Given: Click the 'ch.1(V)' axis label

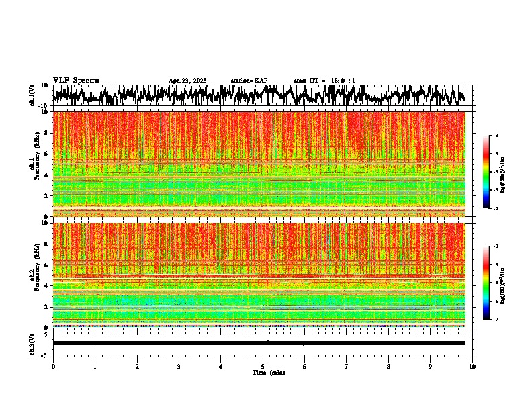Looking at the screenshot, I should [x=32, y=95].
